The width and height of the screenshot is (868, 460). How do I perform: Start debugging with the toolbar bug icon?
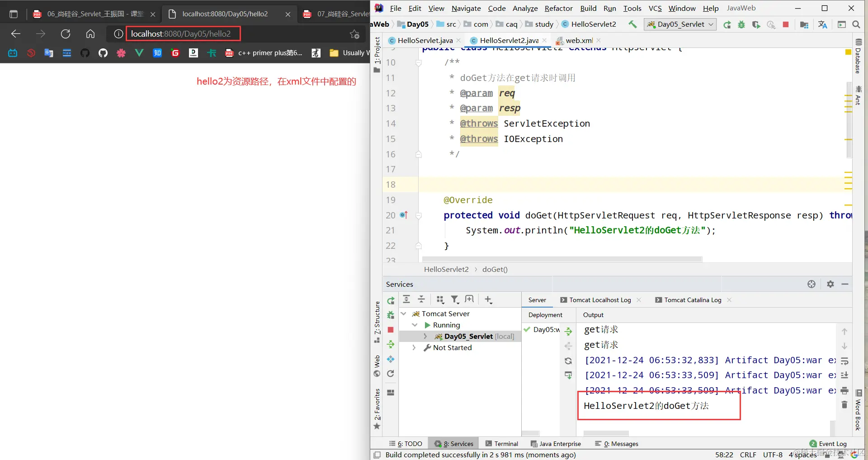point(741,24)
